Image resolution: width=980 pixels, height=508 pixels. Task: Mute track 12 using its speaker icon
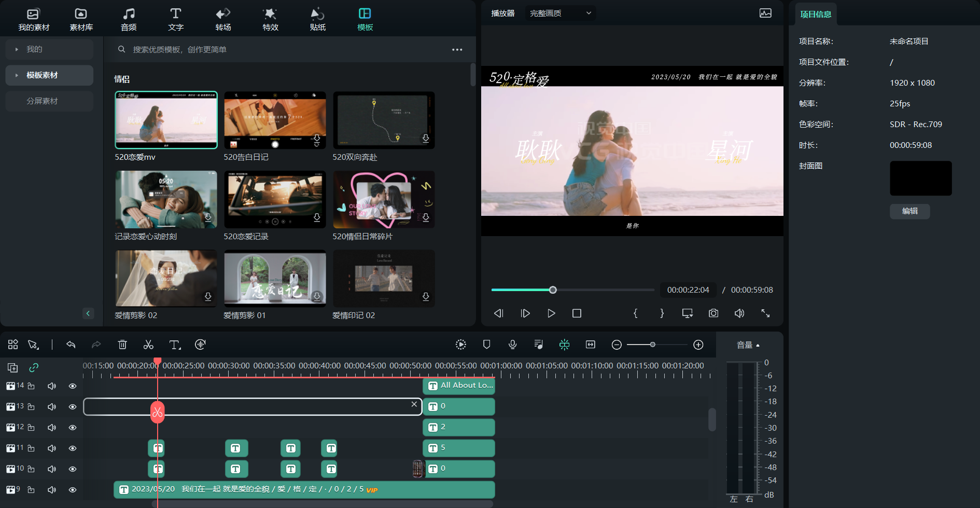click(52, 428)
